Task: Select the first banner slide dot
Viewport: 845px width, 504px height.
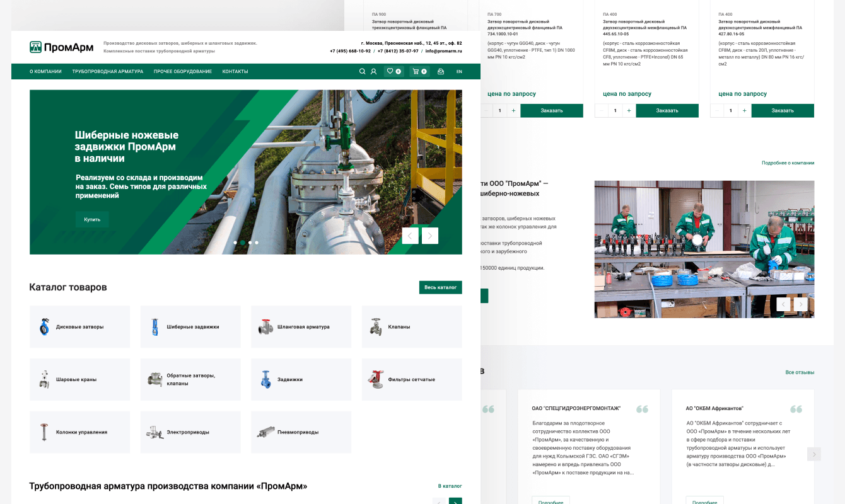Action: [235, 243]
